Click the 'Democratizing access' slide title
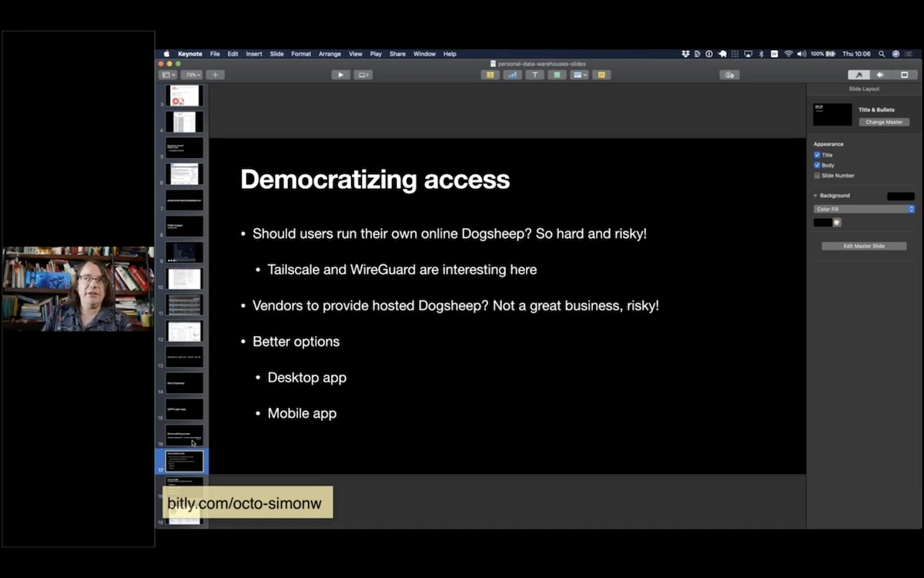Viewport: 924px width, 578px height. pos(375,180)
